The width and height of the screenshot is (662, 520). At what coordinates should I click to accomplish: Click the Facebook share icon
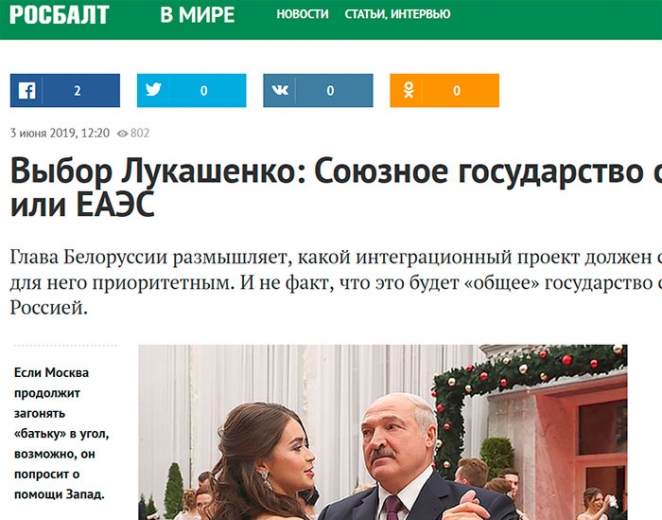coord(27,90)
